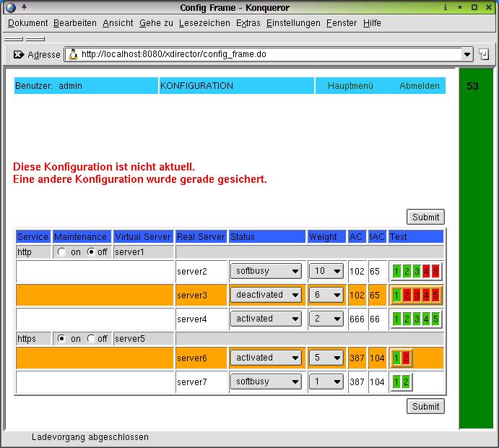Click green test box 5 for server4
Image resolution: width=499 pixels, height=448 pixels.
pyautogui.click(x=435, y=319)
